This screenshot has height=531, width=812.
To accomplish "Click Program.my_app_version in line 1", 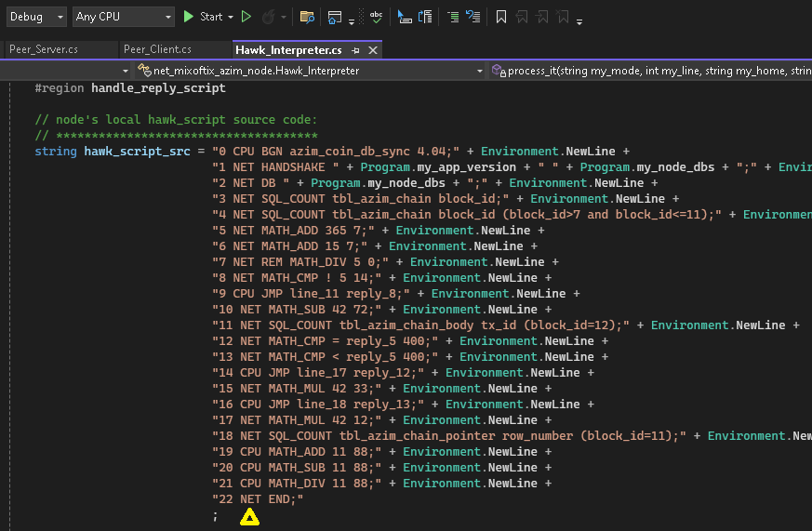I will pyautogui.click(x=438, y=167).
